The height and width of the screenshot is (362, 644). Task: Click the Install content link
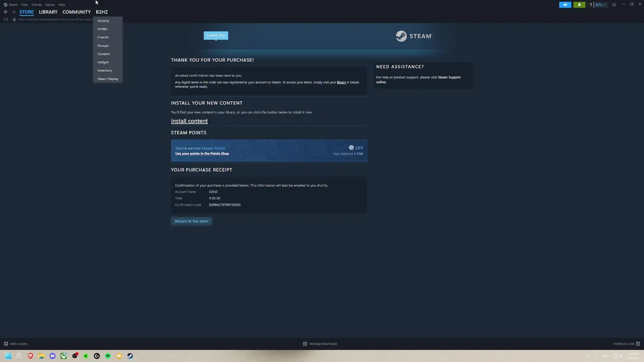pos(189,121)
